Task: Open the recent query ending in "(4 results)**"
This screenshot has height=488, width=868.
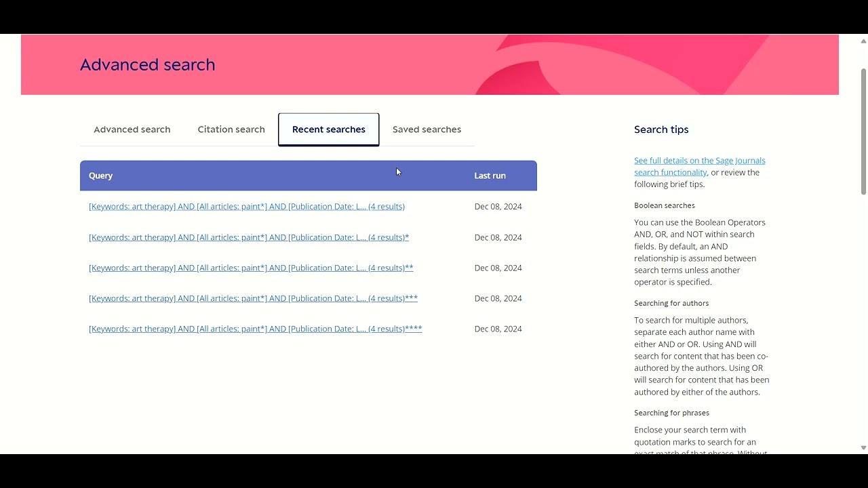Action: 251,268
